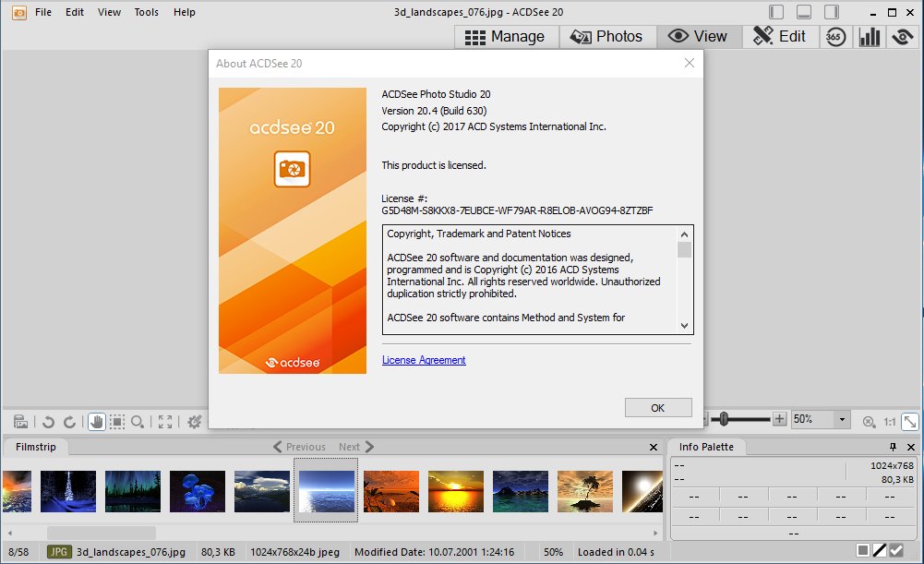Click the black-white diagonal status bar icon
Image resolution: width=924 pixels, height=564 pixels.
(879, 550)
